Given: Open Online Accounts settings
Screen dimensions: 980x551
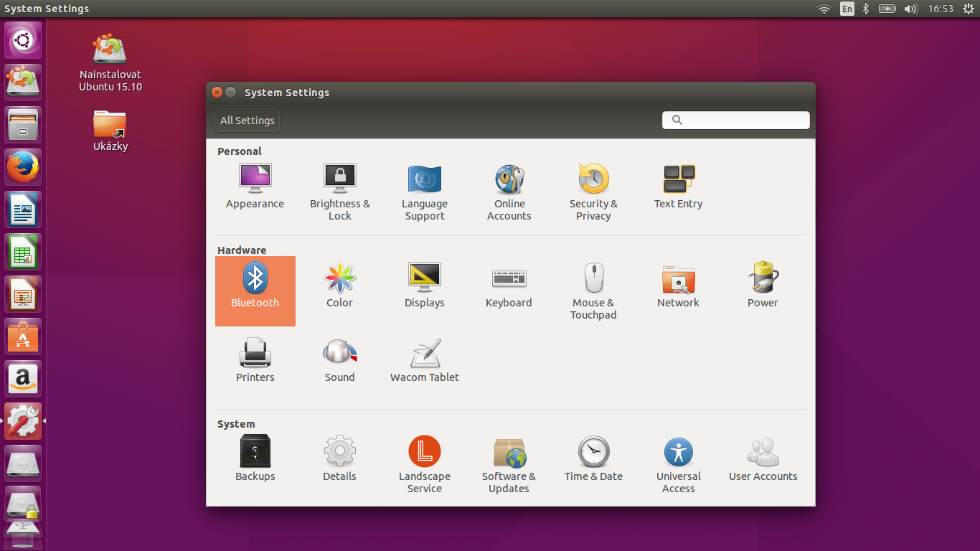Looking at the screenshot, I should (x=509, y=192).
